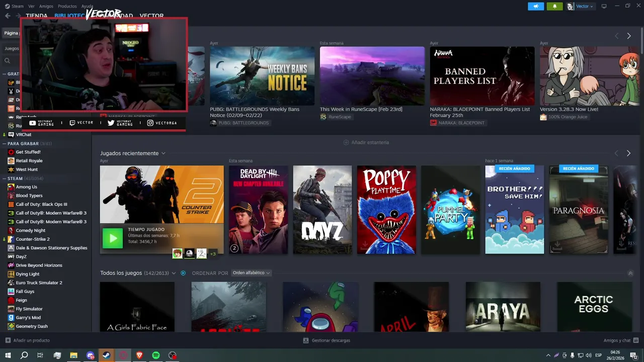Click Gestionar descargas
Viewport: 644px width, 362px height.
[331, 340]
